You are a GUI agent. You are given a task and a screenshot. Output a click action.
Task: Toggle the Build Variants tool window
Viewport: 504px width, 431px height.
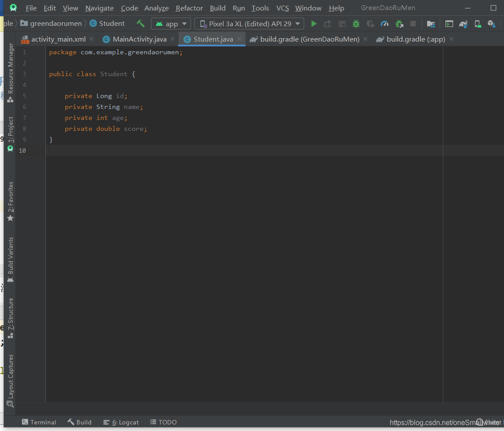pyautogui.click(x=10, y=260)
